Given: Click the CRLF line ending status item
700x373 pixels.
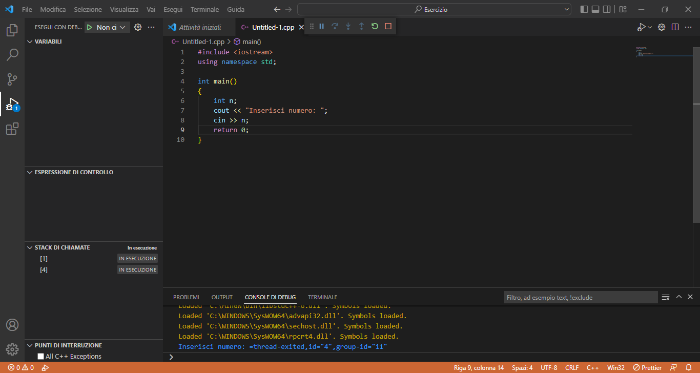Looking at the screenshot, I should [572, 368].
